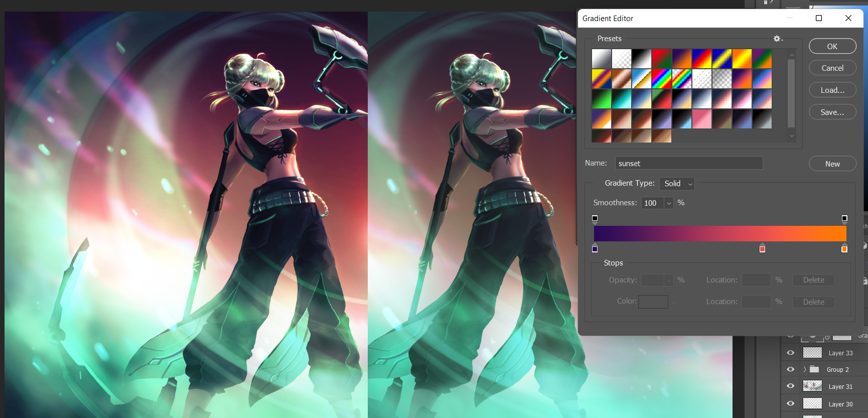Click Save... to export gradients
The height and width of the screenshot is (418, 868).
click(x=832, y=112)
